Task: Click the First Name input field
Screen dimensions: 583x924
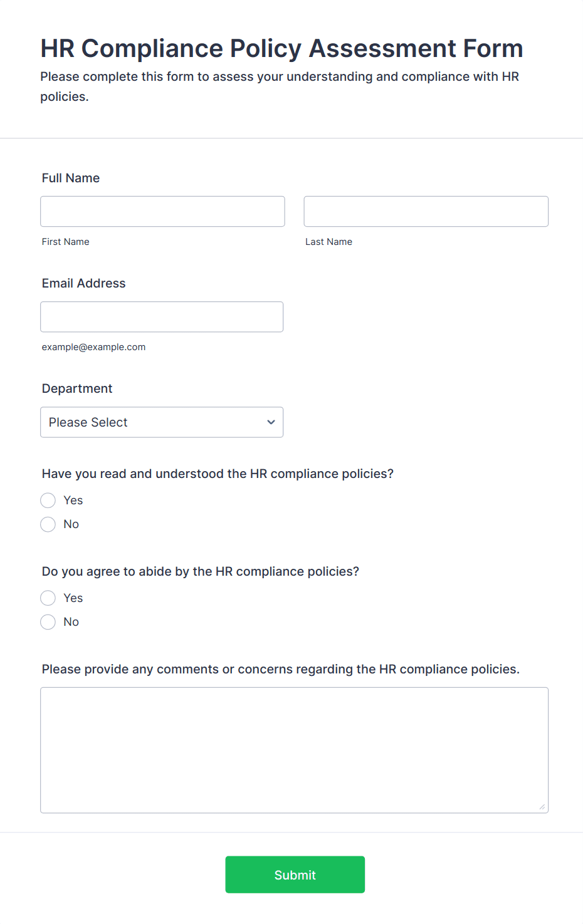Action: (x=162, y=211)
